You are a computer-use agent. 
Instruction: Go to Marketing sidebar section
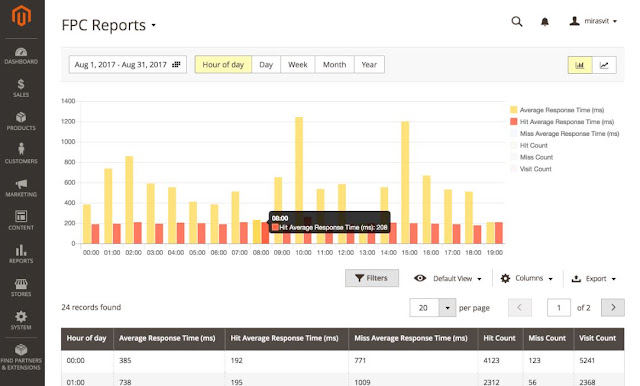coord(21,188)
